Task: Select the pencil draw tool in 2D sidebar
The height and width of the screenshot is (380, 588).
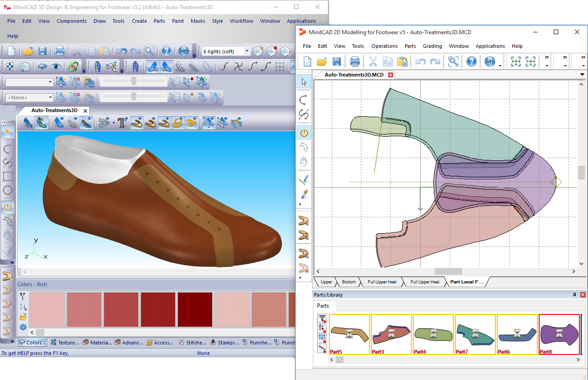Action: (304, 180)
